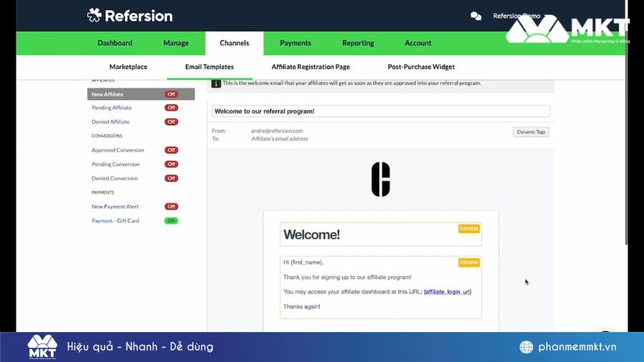This screenshot has height=362, width=644.
Task: Click the Refersion logo in the header
Action: point(130,16)
